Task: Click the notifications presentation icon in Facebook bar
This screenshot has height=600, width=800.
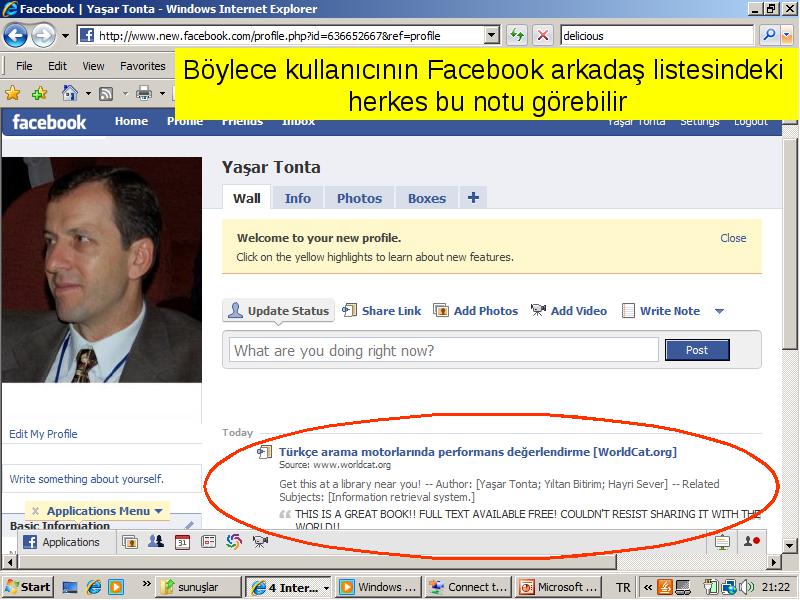Action: click(722, 542)
